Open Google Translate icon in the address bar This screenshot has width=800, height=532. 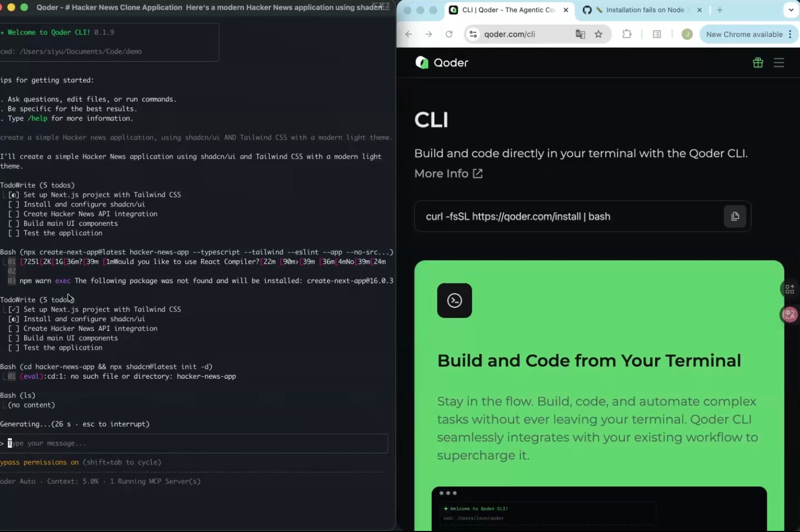[x=581, y=34]
